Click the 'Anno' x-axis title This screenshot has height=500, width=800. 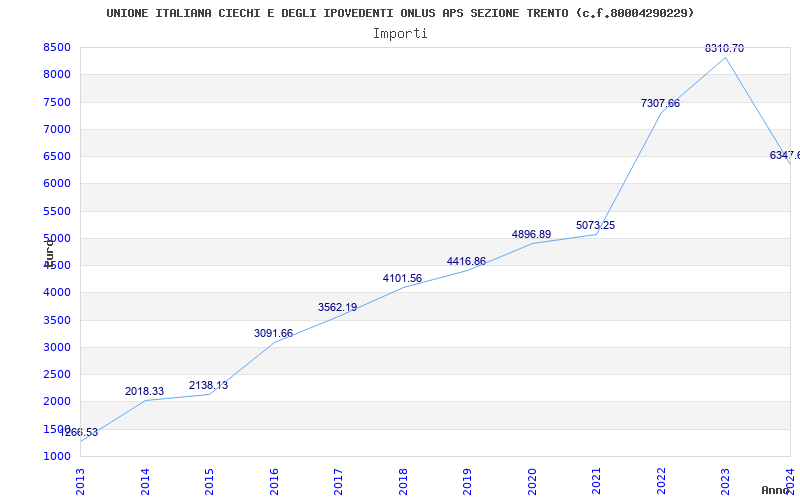pyautogui.click(x=775, y=490)
